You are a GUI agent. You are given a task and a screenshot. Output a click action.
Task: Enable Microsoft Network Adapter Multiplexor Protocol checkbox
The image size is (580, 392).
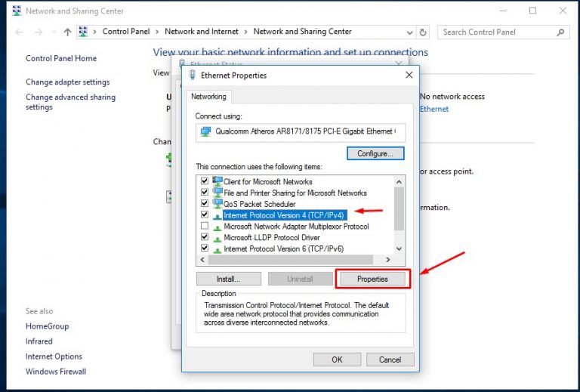pyautogui.click(x=205, y=226)
